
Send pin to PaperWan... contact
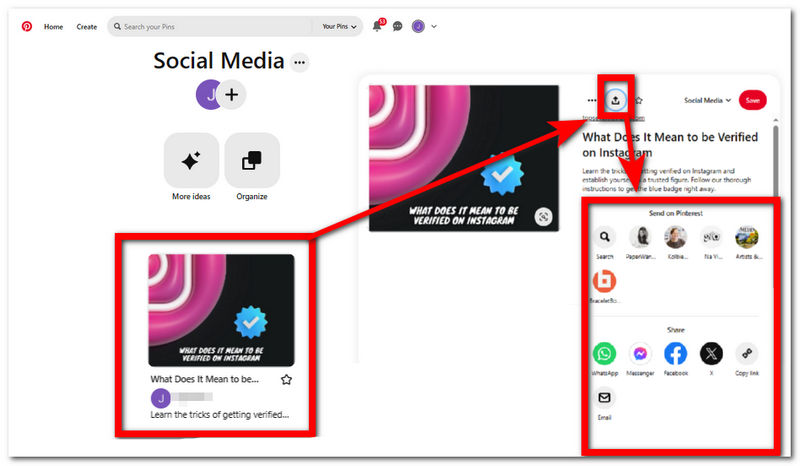(x=640, y=237)
